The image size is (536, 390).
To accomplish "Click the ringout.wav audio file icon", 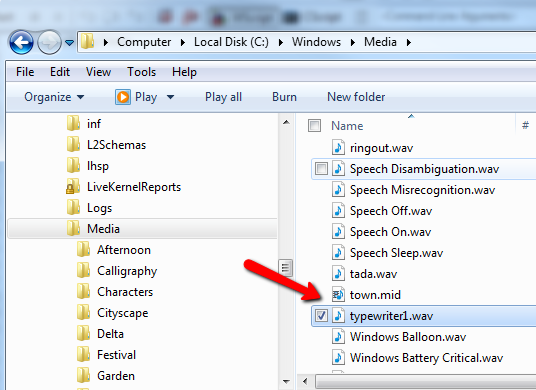I will pyautogui.click(x=338, y=148).
